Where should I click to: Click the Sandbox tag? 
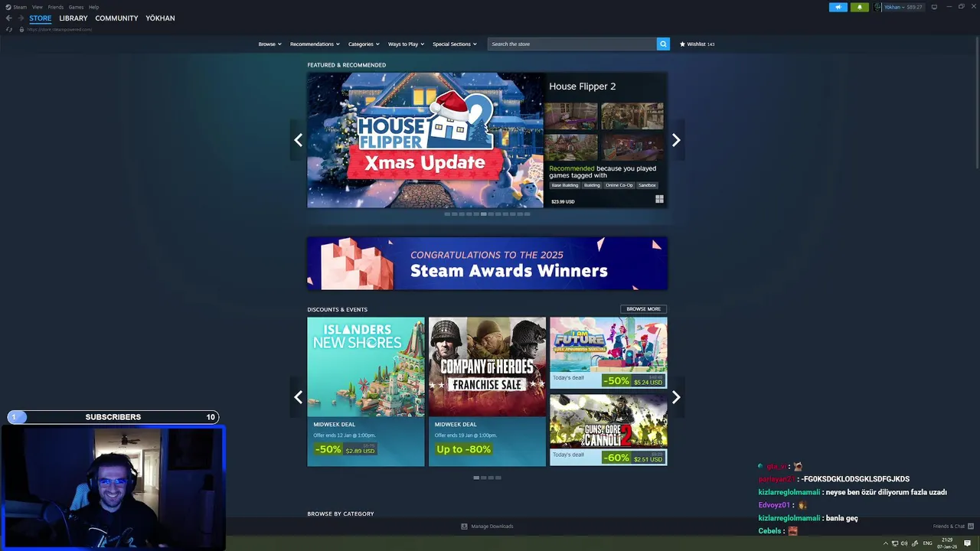(647, 185)
